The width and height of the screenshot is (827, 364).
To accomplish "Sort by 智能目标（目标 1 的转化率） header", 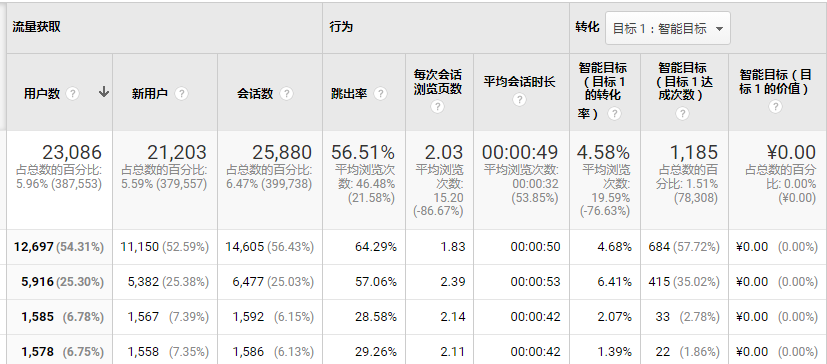I will tap(602, 90).
